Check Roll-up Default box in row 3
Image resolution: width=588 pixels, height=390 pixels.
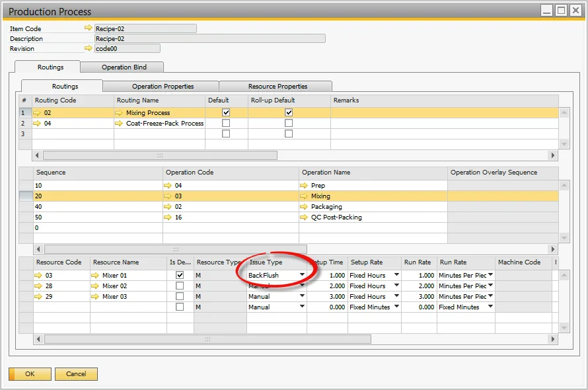(x=289, y=134)
